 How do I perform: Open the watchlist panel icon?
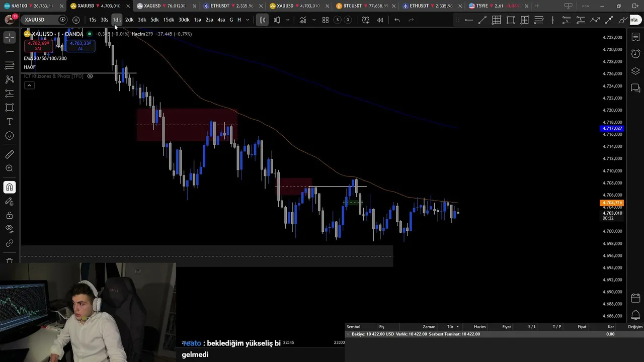coord(635,37)
